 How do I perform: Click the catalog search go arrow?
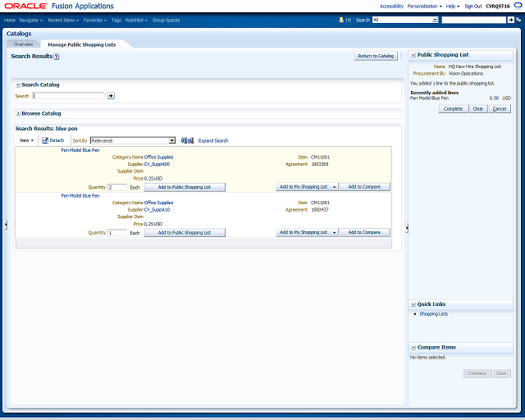coord(111,96)
